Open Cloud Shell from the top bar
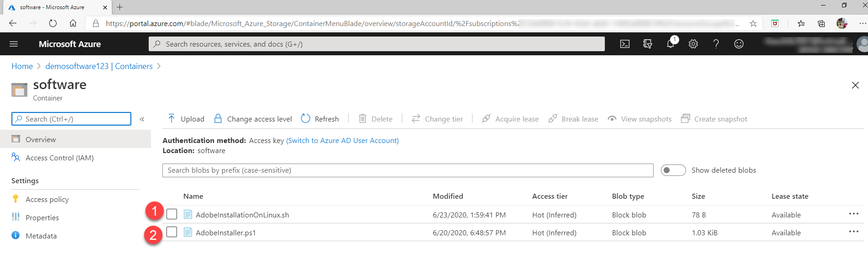This screenshot has width=868, height=270. click(x=625, y=44)
